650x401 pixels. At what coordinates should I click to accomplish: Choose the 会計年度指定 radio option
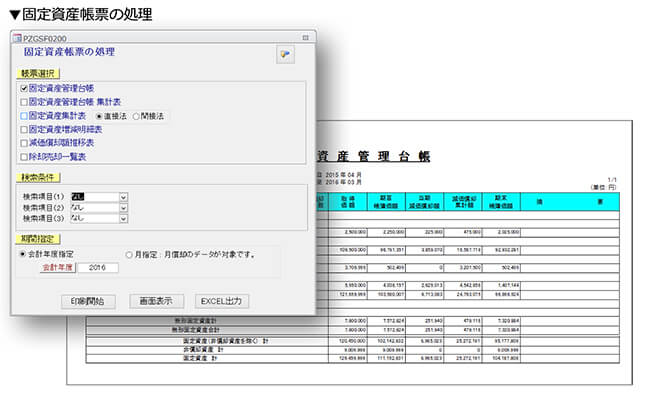pyautogui.click(x=23, y=254)
